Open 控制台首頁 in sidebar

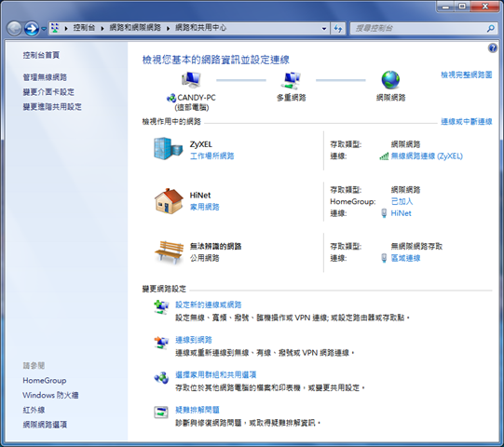coord(41,55)
